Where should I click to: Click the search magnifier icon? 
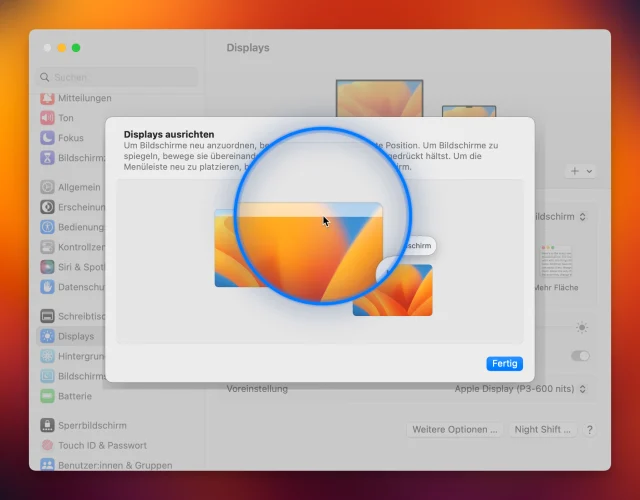tap(44, 77)
